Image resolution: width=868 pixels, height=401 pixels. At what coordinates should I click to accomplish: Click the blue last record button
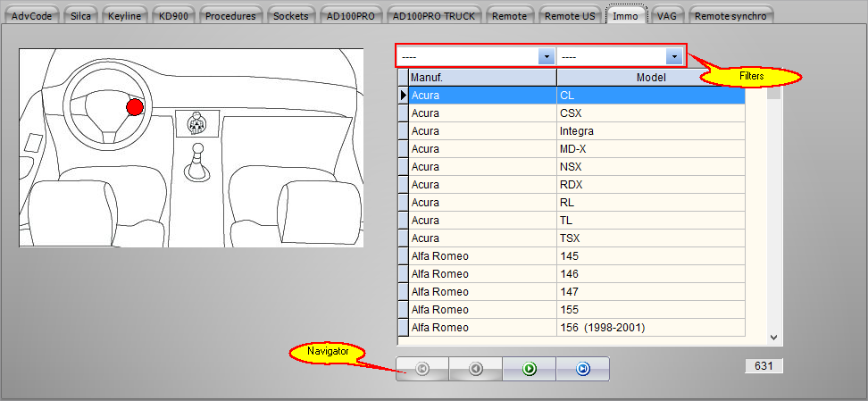(583, 368)
